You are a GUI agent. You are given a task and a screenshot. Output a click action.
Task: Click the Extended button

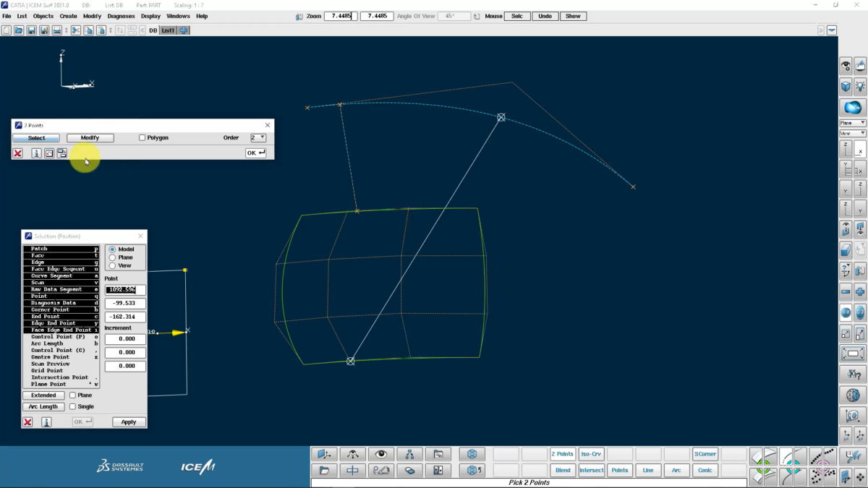(43, 395)
